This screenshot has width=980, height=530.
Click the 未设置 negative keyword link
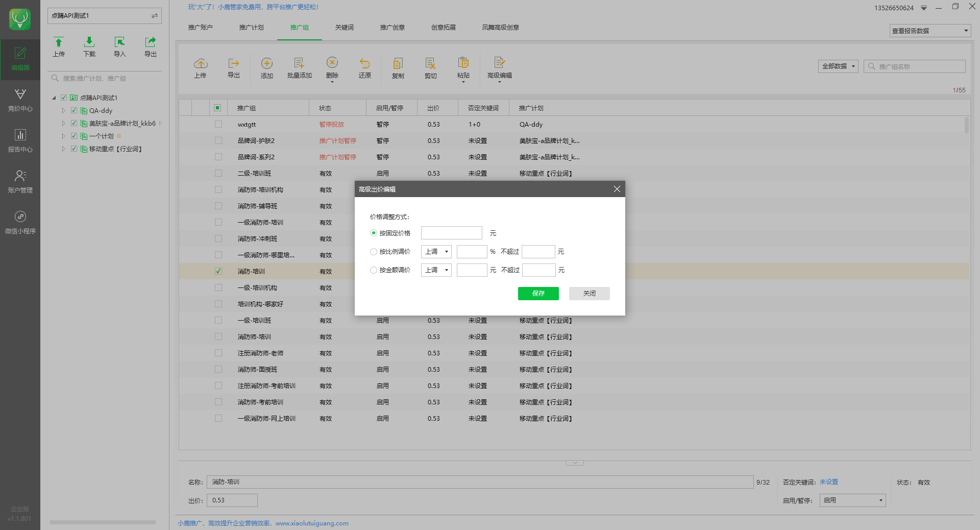(x=829, y=482)
